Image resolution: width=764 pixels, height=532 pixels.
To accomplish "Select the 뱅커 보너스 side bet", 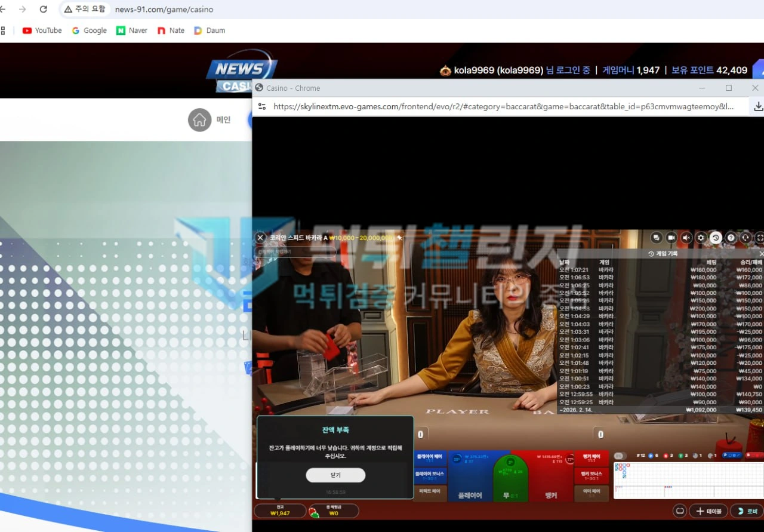I will (x=592, y=476).
